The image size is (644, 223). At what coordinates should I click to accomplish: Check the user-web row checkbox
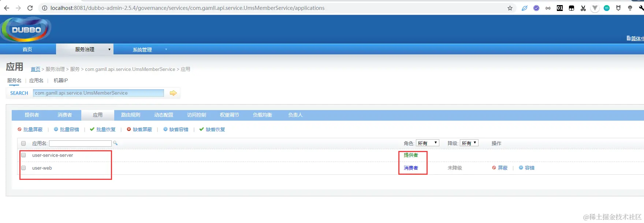(23, 168)
